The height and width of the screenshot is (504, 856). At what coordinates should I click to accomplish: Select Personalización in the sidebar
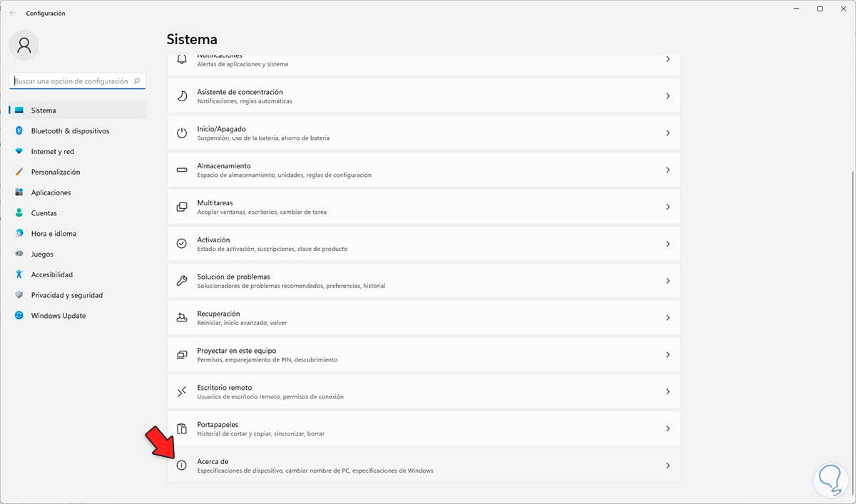tap(55, 172)
